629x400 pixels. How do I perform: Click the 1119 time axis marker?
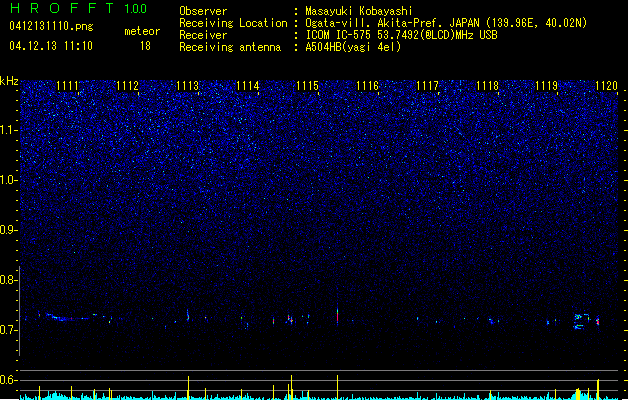pos(546,86)
